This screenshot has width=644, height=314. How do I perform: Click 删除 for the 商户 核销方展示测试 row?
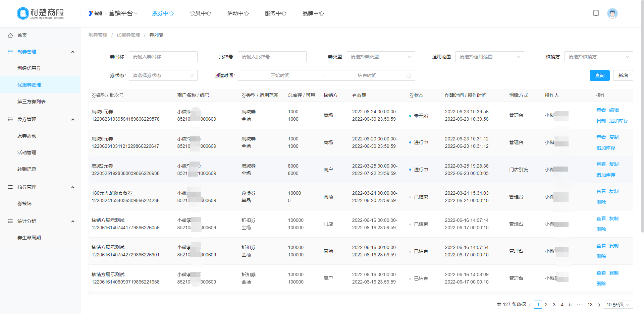coord(601,284)
